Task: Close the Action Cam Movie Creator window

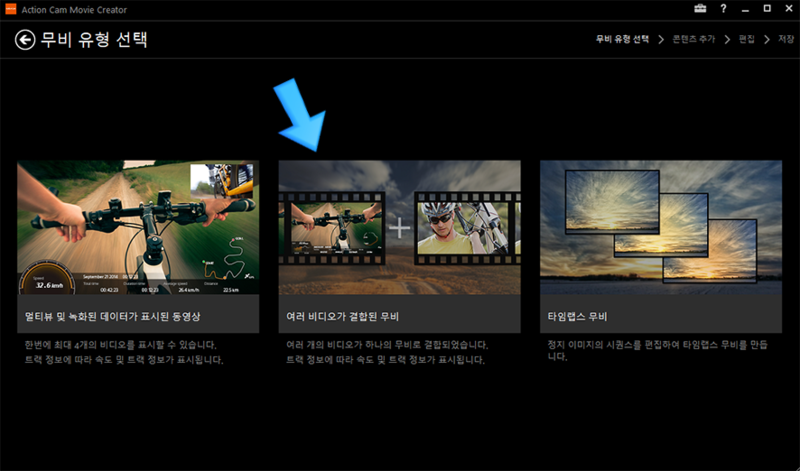Action: pos(787,9)
